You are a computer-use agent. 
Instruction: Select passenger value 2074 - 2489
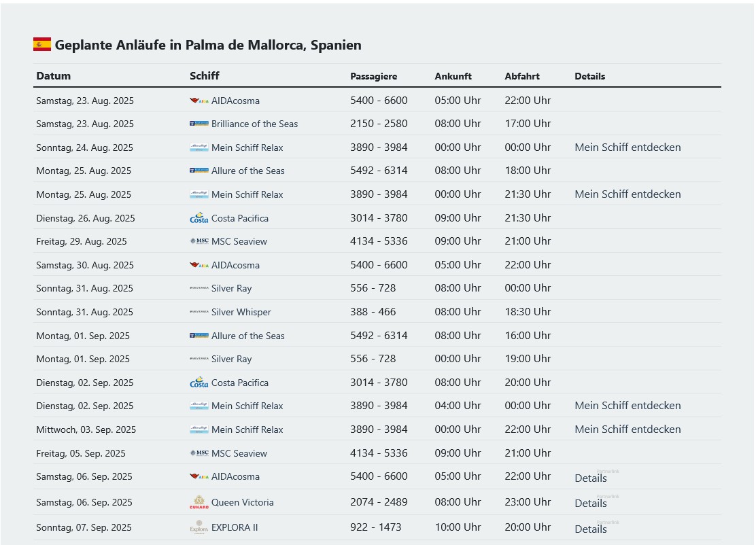379,502
